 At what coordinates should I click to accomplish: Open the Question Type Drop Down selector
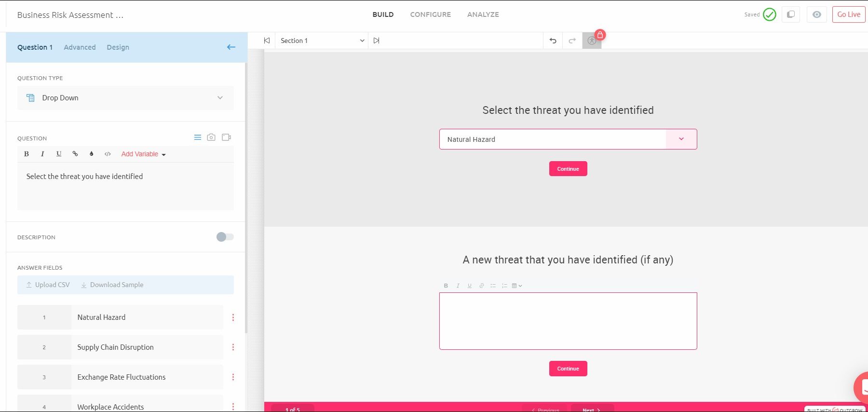point(125,98)
